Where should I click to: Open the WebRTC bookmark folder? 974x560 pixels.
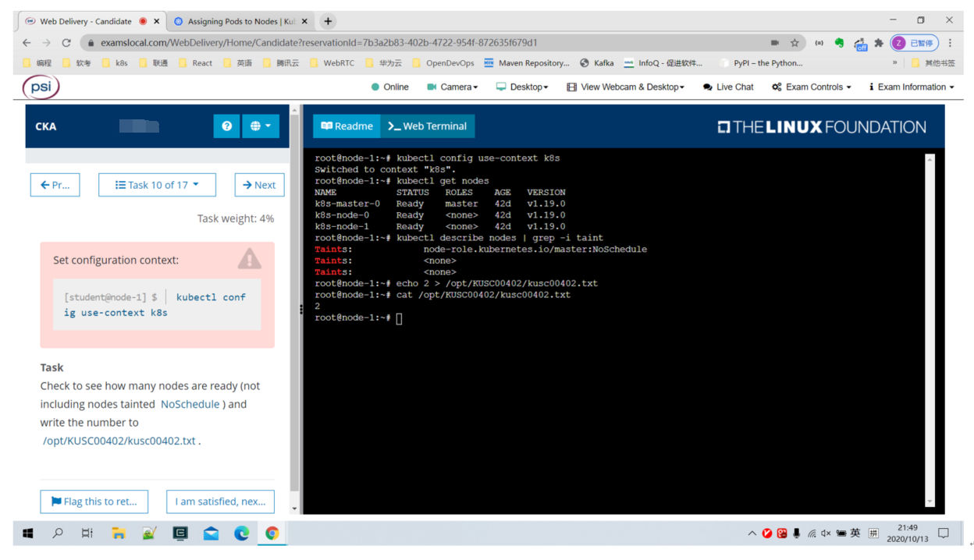click(x=332, y=63)
